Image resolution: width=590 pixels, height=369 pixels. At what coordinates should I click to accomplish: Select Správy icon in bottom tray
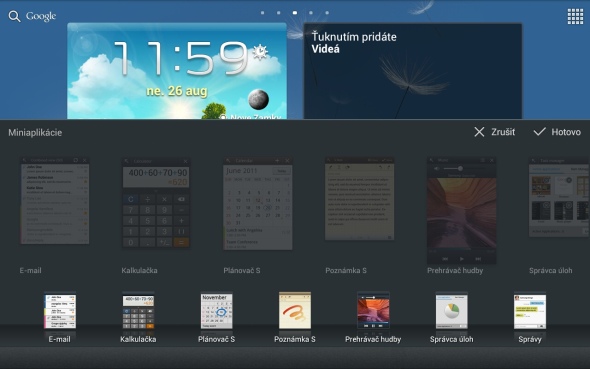point(530,311)
